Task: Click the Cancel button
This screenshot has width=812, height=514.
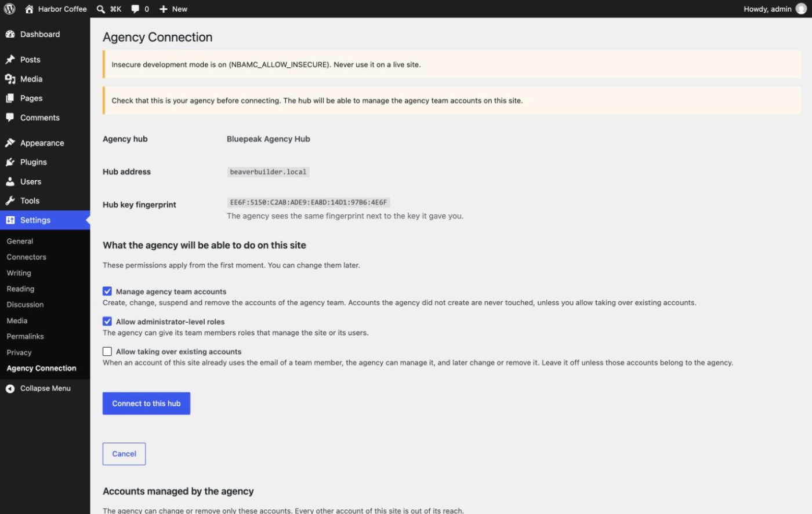Action: point(124,454)
